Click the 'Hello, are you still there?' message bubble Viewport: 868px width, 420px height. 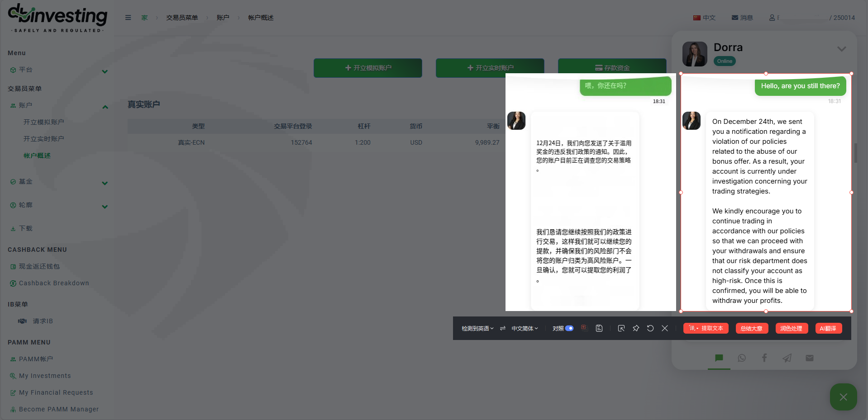(x=800, y=86)
